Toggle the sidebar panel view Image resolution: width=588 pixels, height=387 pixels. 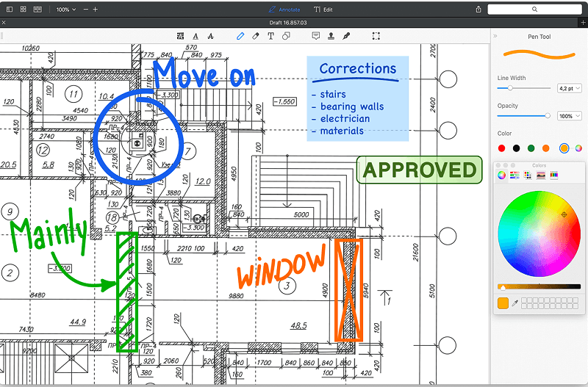click(9, 10)
